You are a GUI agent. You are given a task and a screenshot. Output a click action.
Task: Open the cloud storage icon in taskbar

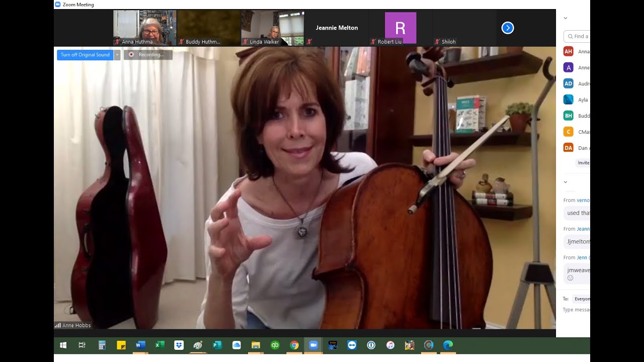tap(236, 345)
